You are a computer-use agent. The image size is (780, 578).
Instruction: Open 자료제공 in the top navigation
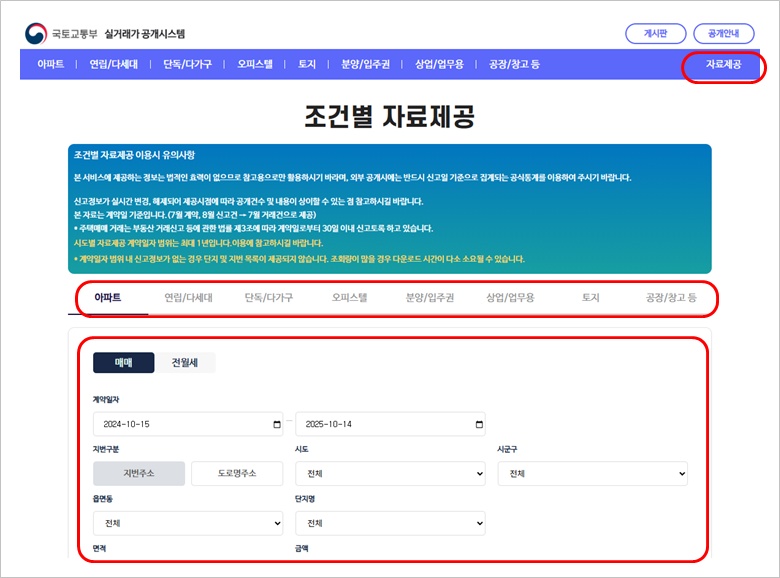click(723, 65)
